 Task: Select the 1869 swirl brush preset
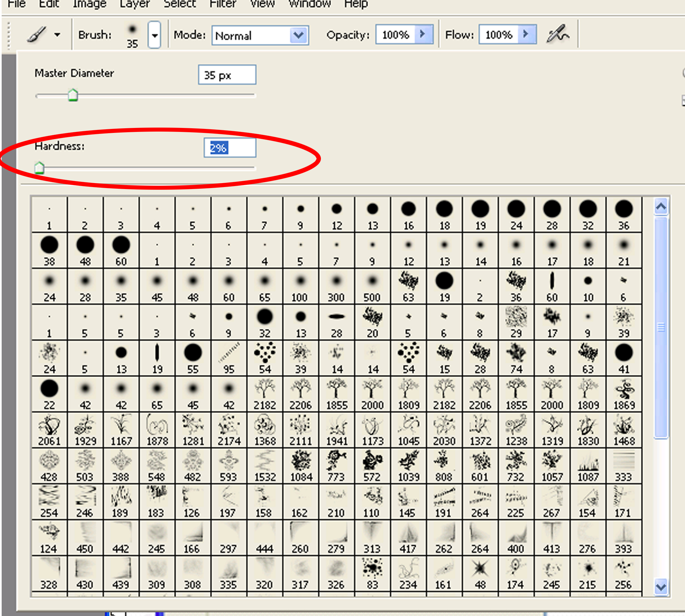[624, 394]
